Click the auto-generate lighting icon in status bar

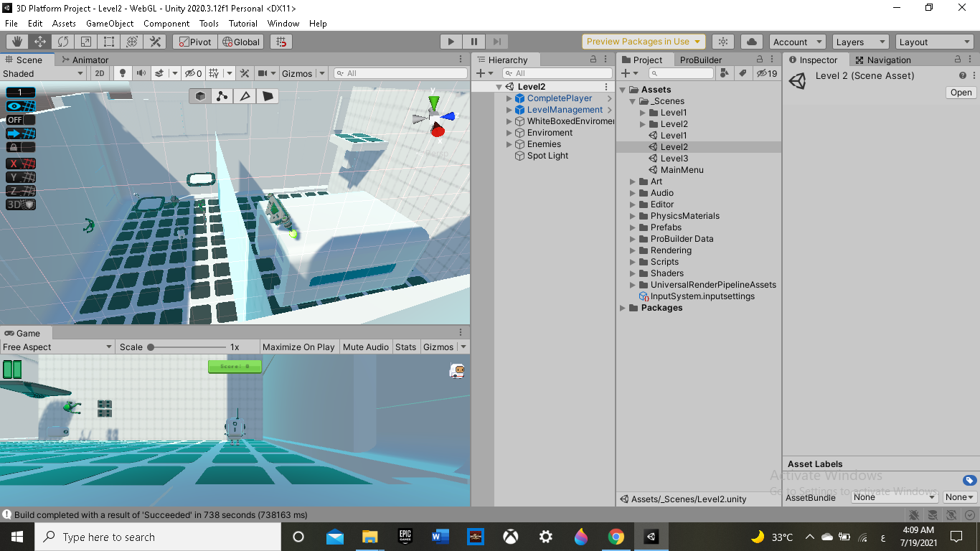pos(951,514)
